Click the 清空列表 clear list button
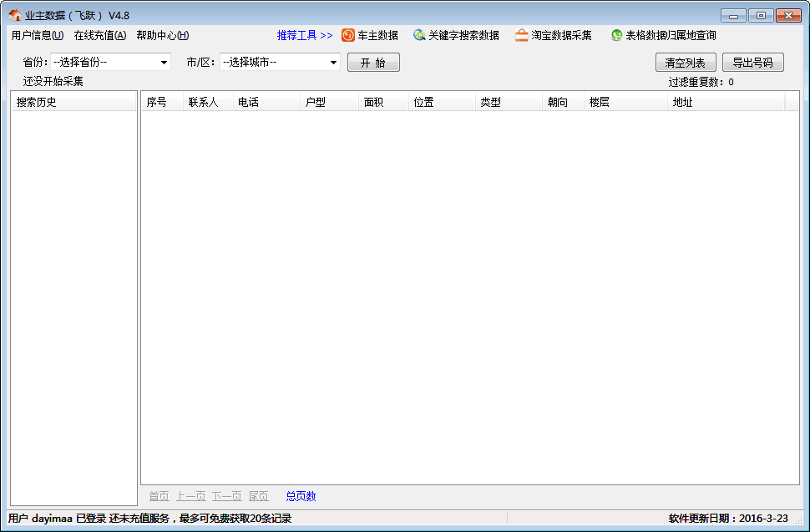The width and height of the screenshot is (810, 532). tap(686, 62)
